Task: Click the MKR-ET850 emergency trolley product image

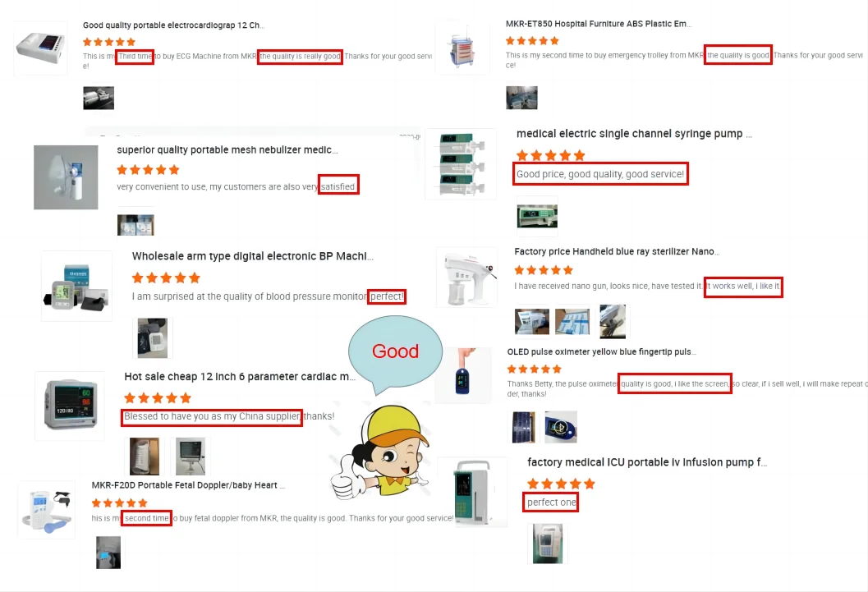Action: point(463,47)
